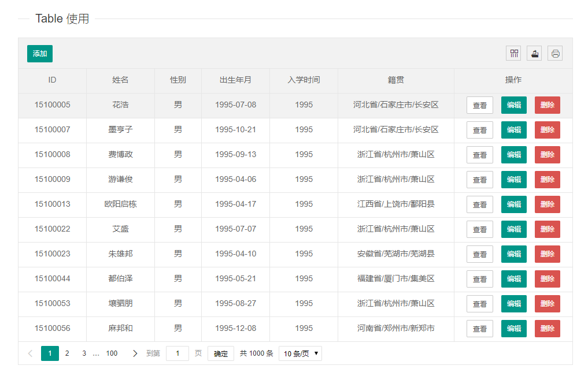The width and height of the screenshot is (588, 380).
Task: Click the export table icon
Action: point(535,54)
